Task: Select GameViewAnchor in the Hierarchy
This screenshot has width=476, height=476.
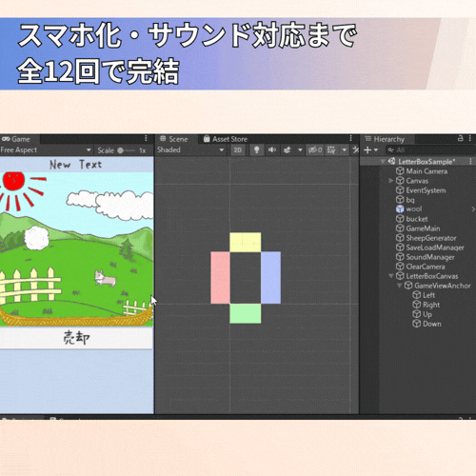Action: click(443, 286)
